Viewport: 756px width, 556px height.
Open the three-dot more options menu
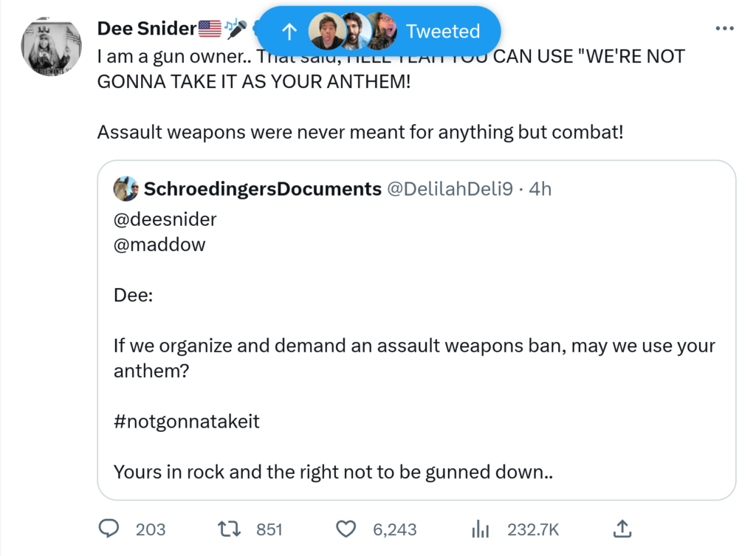[725, 29]
